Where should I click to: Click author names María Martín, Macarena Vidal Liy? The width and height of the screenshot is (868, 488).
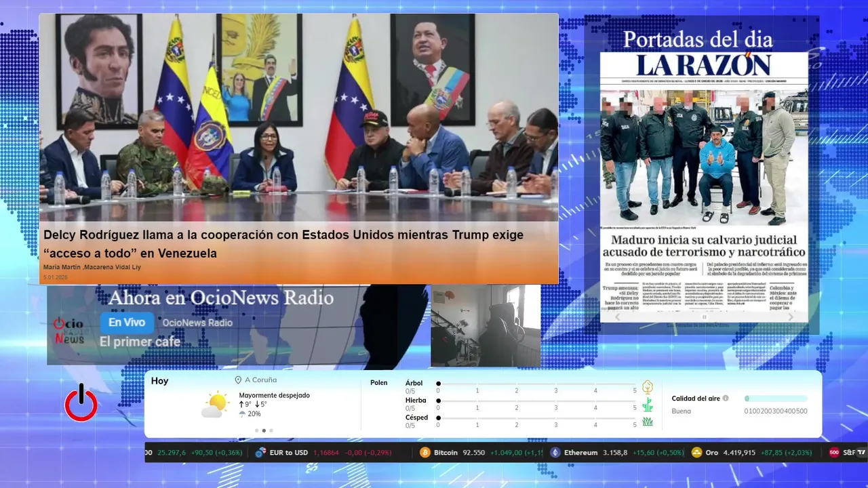(92, 267)
